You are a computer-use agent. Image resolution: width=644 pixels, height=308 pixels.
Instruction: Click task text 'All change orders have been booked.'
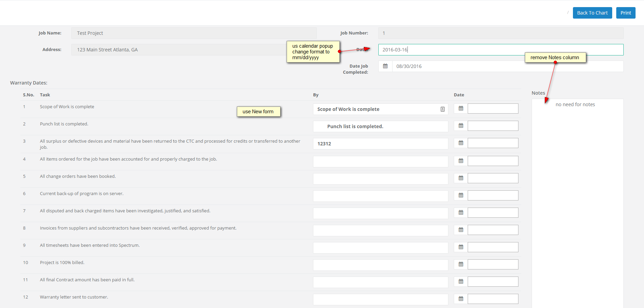[x=78, y=176]
